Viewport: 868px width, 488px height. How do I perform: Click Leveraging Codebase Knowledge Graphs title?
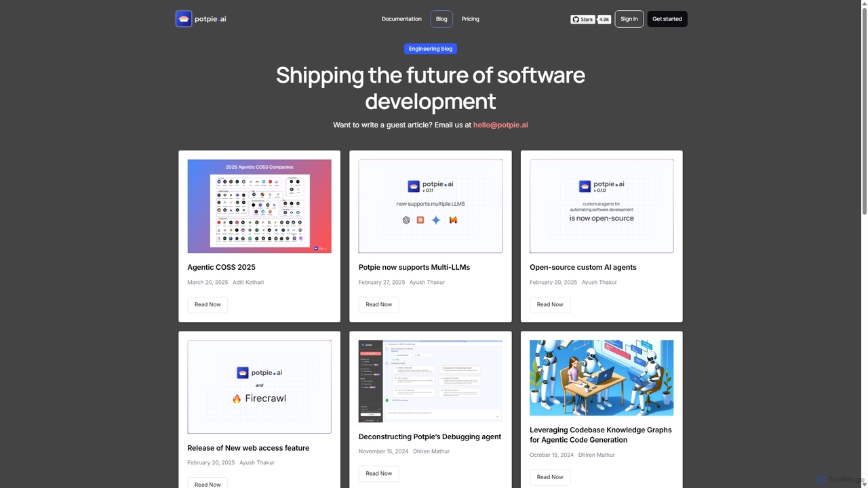coord(601,434)
